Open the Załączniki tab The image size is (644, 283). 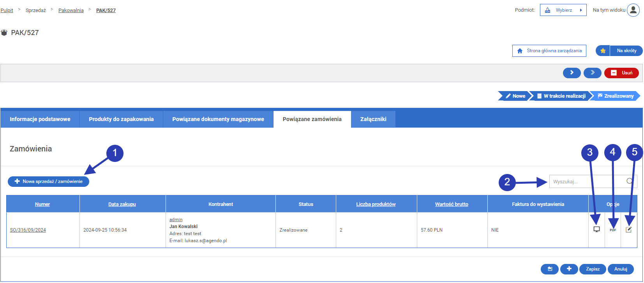[x=373, y=119]
